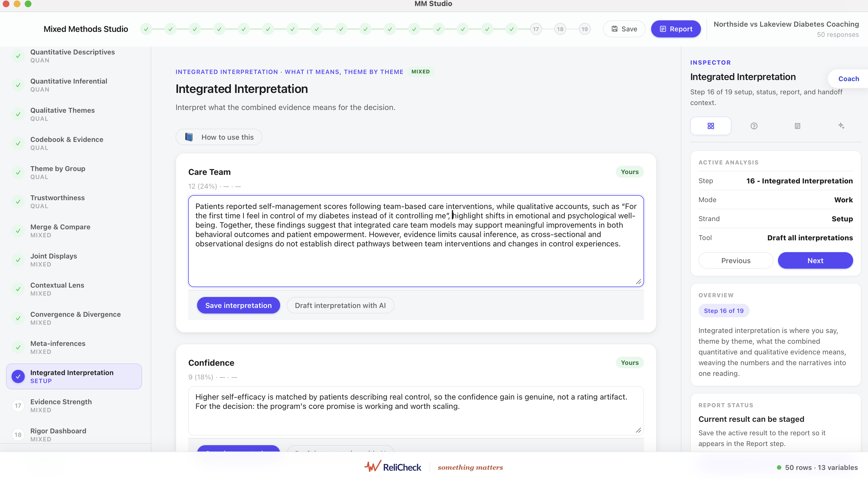
Task: Open the Meta-inferences step
Action: (74, 347)
